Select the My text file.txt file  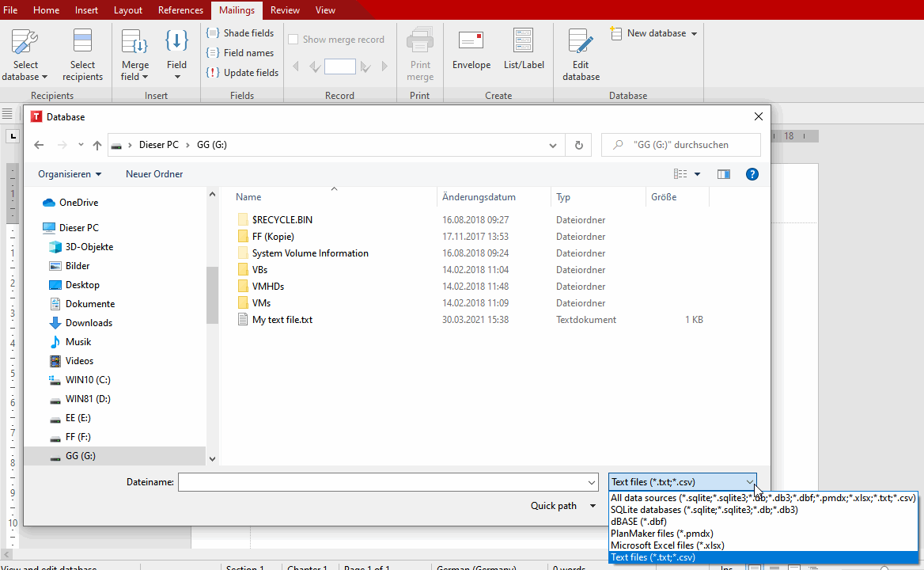point(282,320)
